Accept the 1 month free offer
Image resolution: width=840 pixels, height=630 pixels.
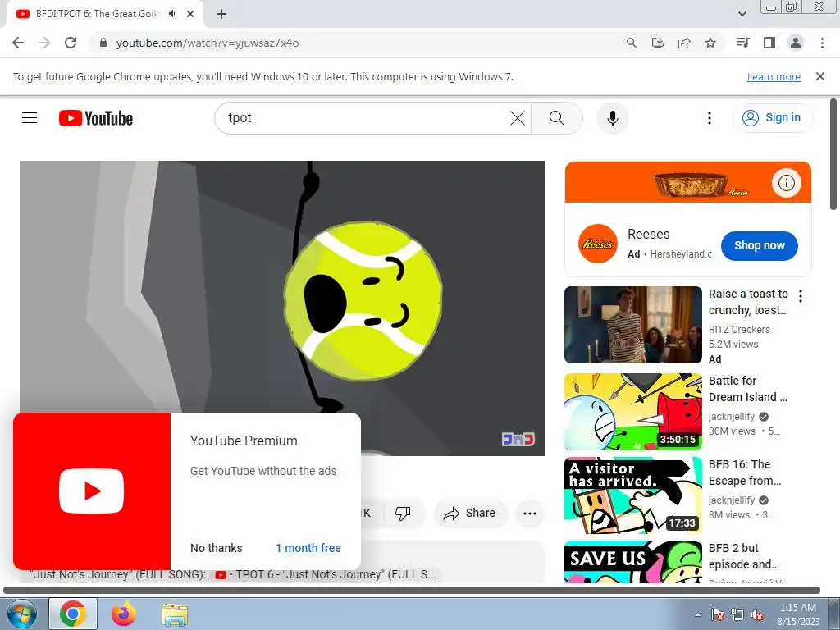(x=308, y=548)
